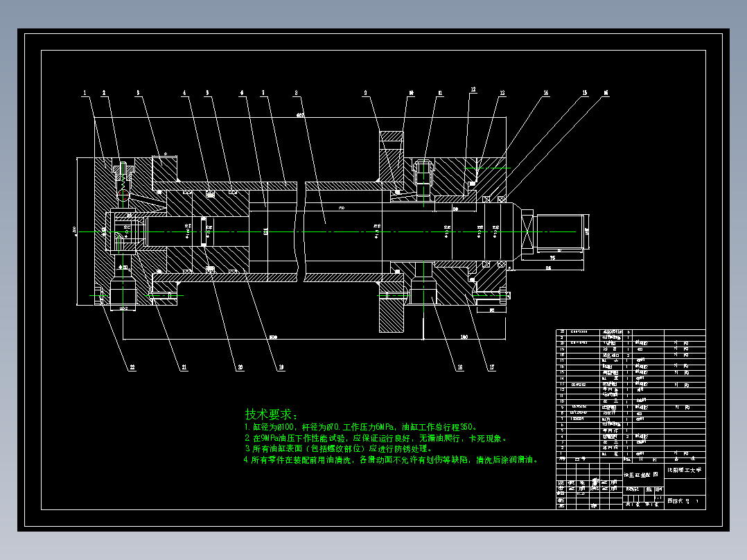
Task: Select the 630 overall length dimension
Action: click(273, 337)
